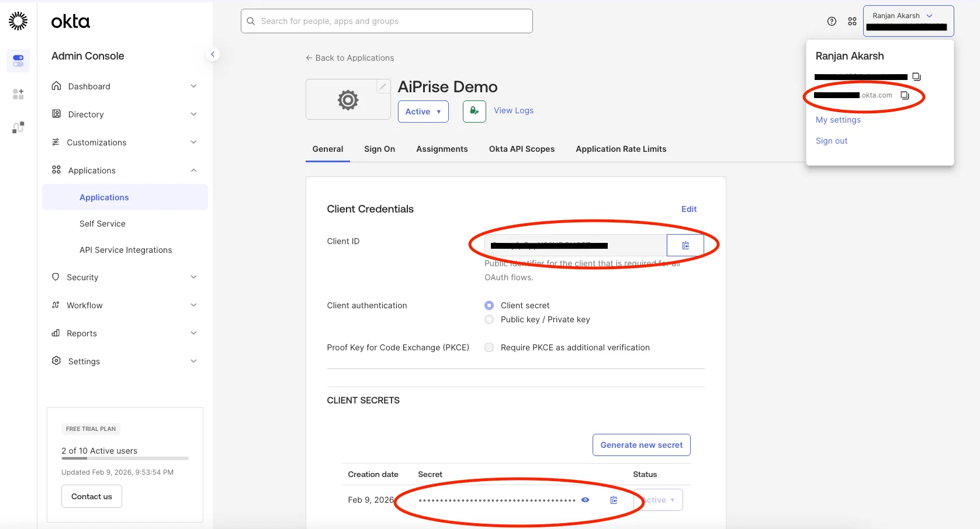This screenshot has height=529, width=980.
Task: Open the Application Rate Limits tab
Action: click(621, 149)
